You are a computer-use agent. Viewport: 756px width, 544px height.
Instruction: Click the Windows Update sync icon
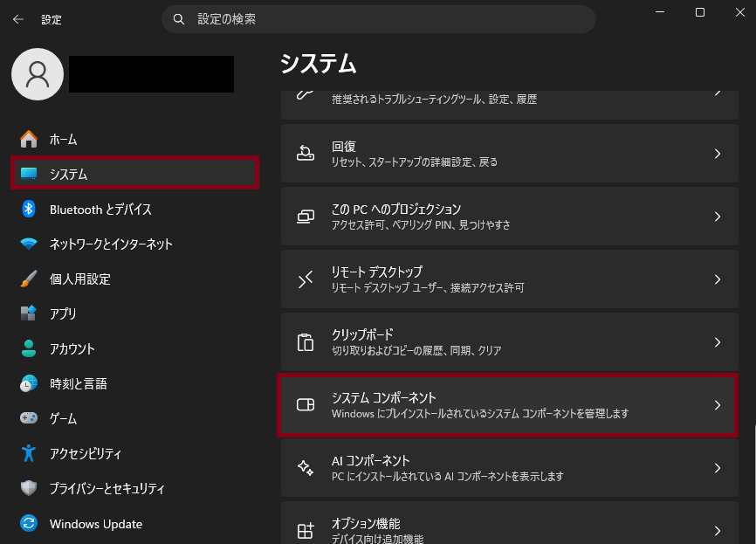click(x=29, y=524)
